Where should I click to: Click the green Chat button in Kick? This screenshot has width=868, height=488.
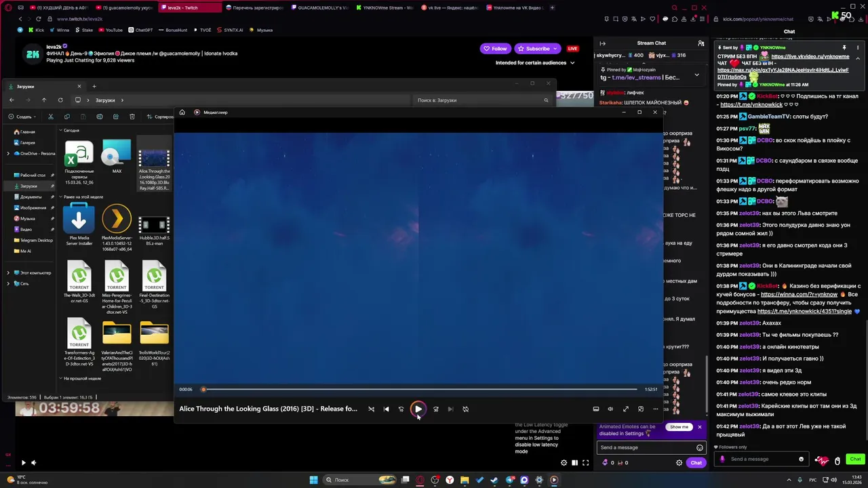[855, 459]
